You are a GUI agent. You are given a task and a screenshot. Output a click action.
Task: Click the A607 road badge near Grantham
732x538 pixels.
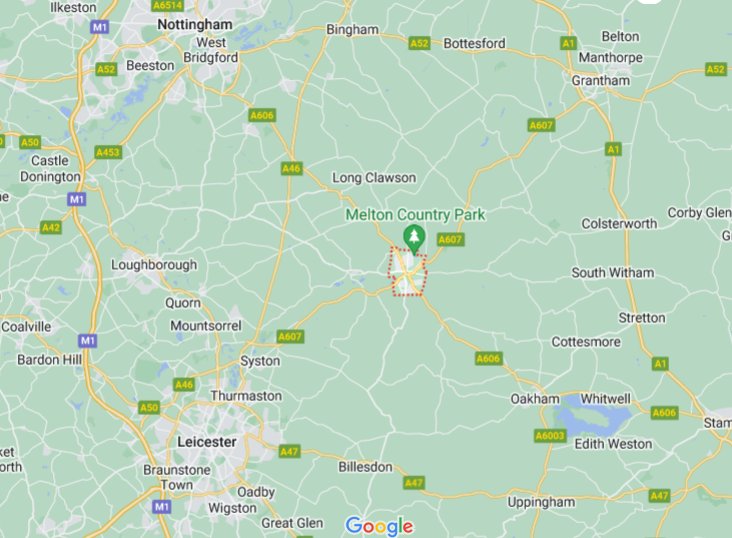[x=541, y=125]
